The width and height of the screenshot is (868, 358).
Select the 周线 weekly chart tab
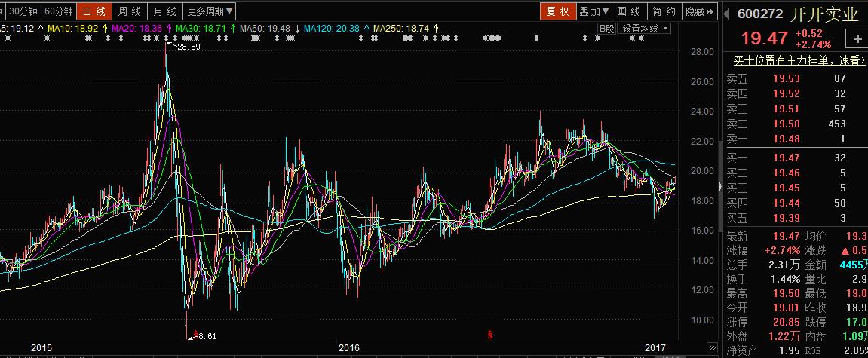[x=130, y=11]
